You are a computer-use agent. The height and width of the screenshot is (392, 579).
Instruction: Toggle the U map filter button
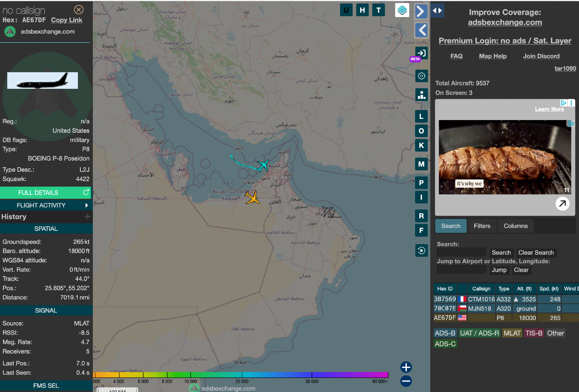pyautogui.click(x=346, y=10)
